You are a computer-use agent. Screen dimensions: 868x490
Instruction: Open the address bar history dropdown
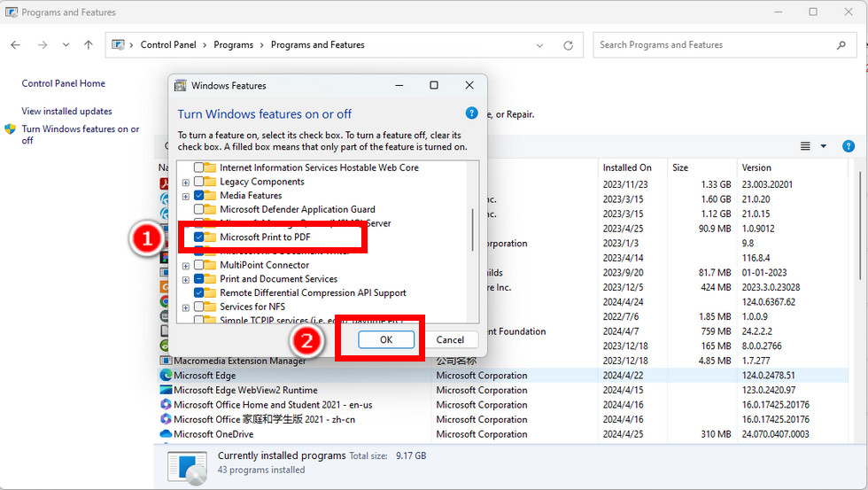(x=539, y=45)
